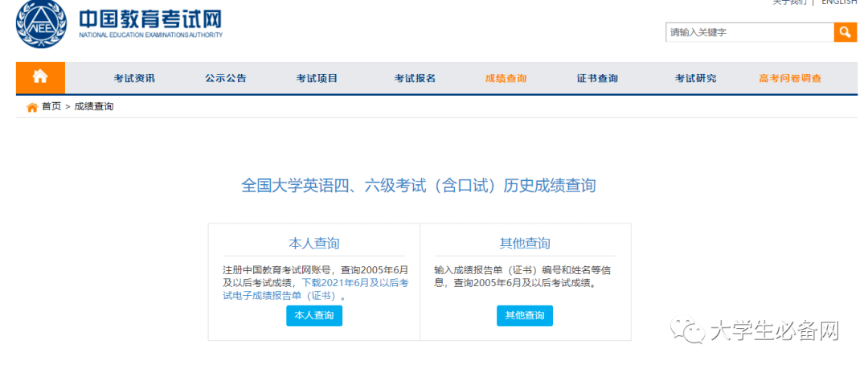The height and width of the screenshot is (369, 868).
Task: Click the 成绩查询 breadcrumb link
Action: pos(94,107)
